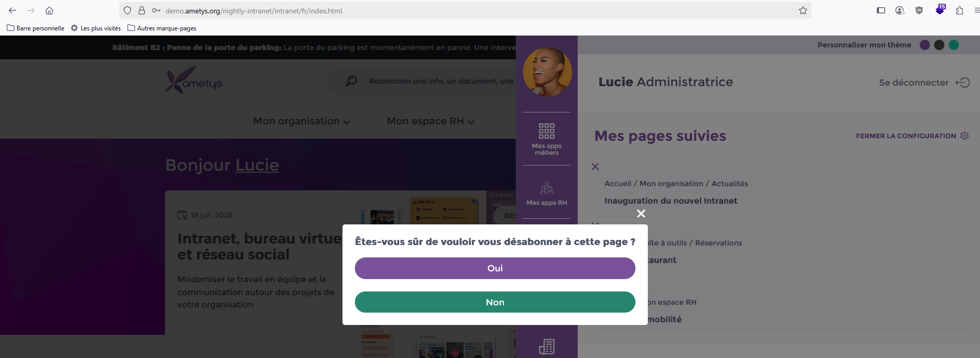The height and width of the screenshot is (358, 980).
Task: Bookmark page with the star icon
Action: 803,10
